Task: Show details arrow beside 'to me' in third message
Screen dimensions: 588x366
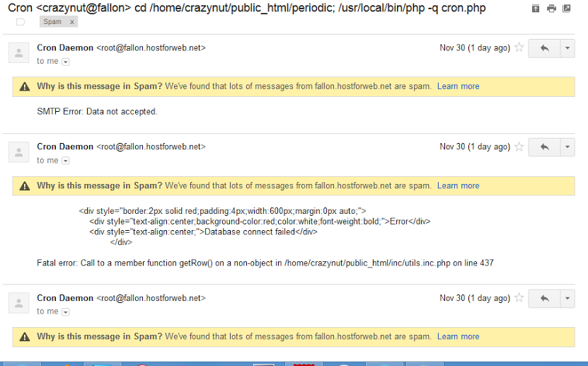Action: pos(66,312)
